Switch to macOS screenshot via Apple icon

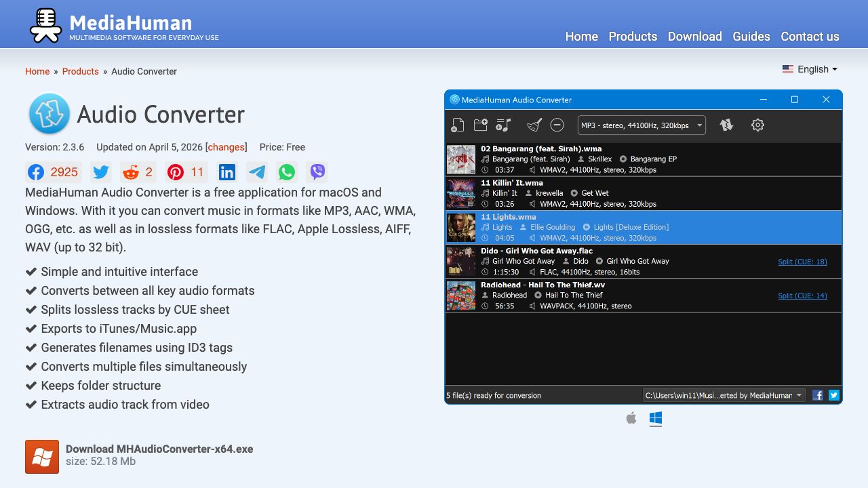(x=631, y=418)
